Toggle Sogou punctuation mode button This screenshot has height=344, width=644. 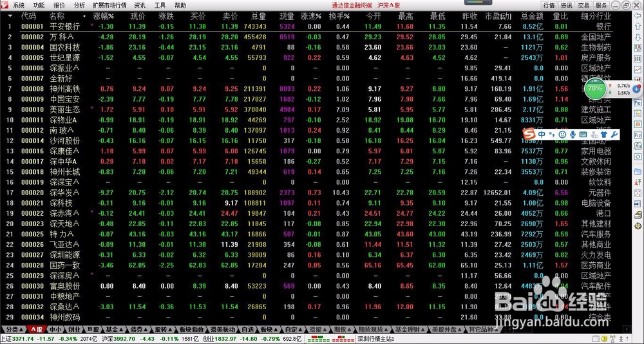click(552, 135)
